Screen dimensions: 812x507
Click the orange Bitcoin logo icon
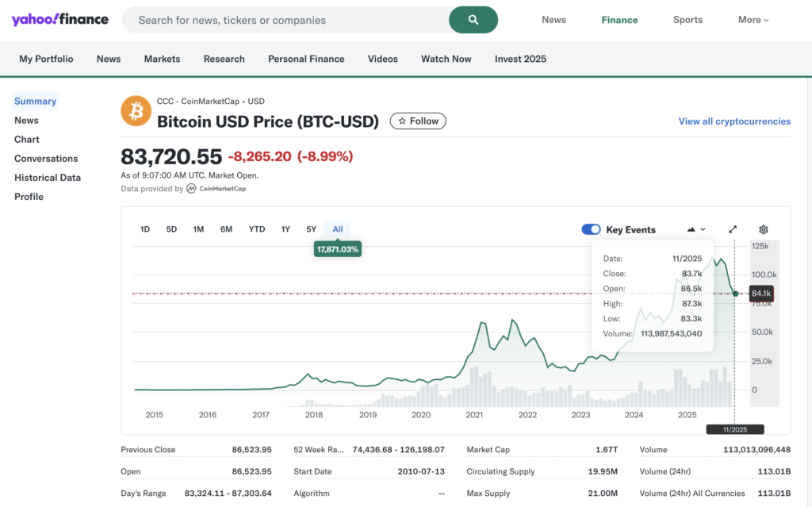click(x=136, y=112)
